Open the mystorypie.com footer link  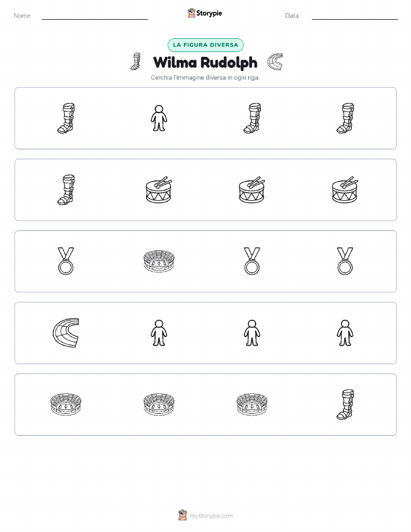[205, 515]
